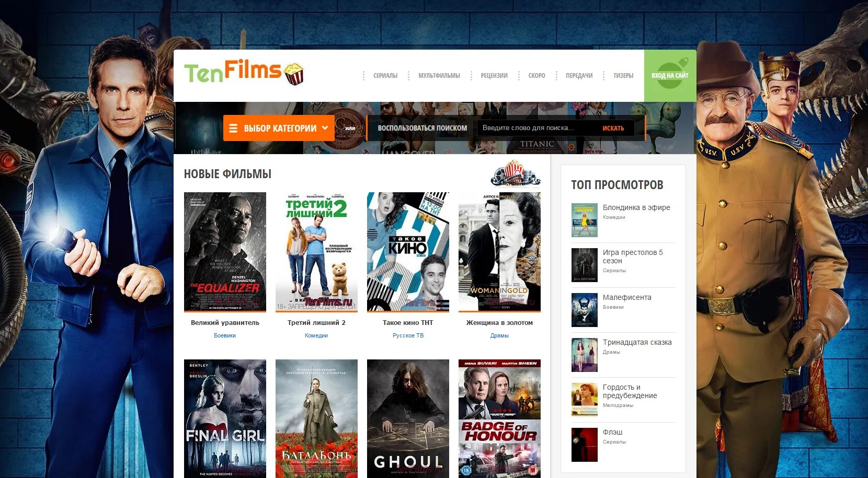Screen dimensions: 868x478
Task: Open the Малефисента poster thumbnail
Action: coord(585,310)
